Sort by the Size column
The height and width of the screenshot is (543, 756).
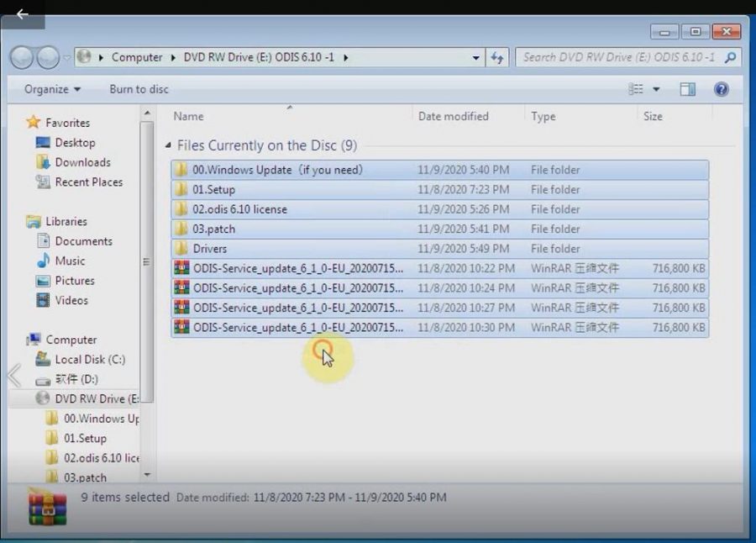point(653,116)
